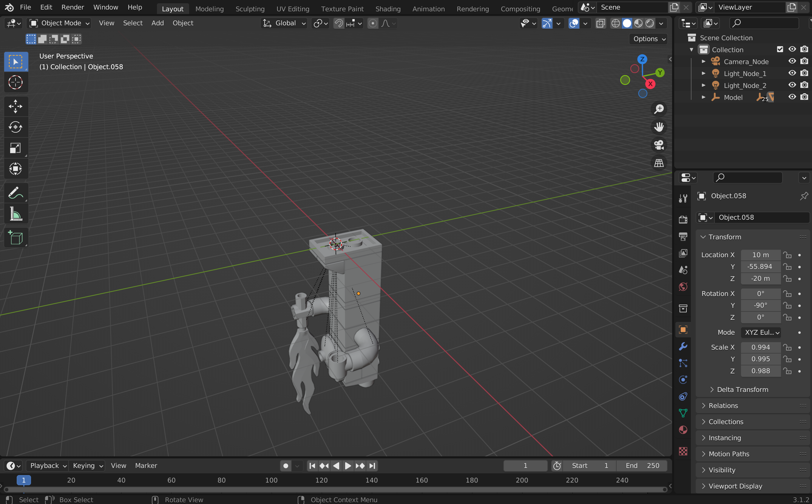This screenshot has height=504, width=812.
Task: Switch to rendered viewport shading
Action: [650, 23]
